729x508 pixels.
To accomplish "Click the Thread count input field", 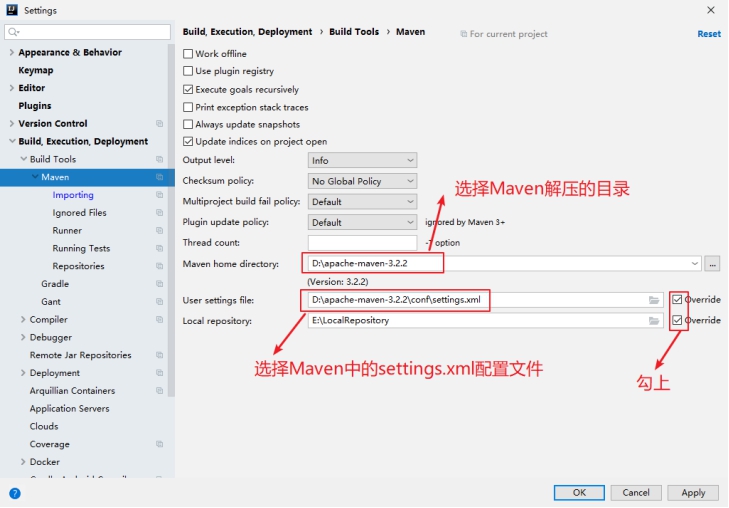I will point(362,243).
